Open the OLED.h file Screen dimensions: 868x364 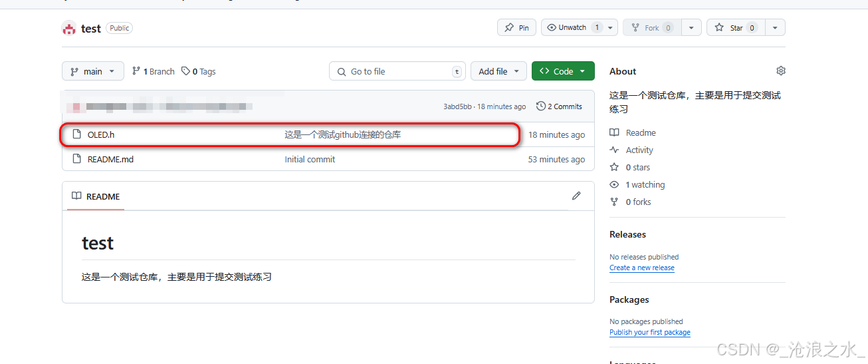[x=101, y=134]
